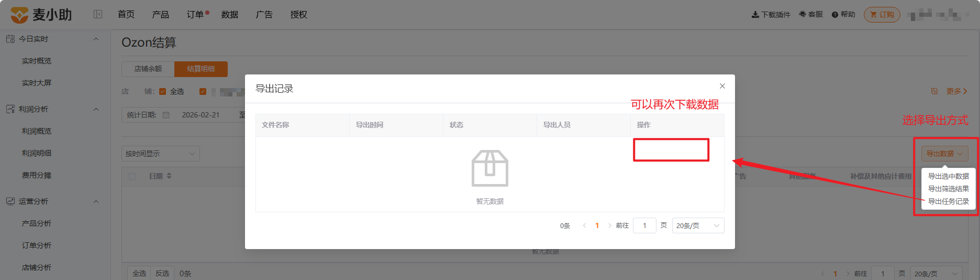Open customer service 客服
The height and width of the screenshot is (280, 980).
[x=811, y=15]
